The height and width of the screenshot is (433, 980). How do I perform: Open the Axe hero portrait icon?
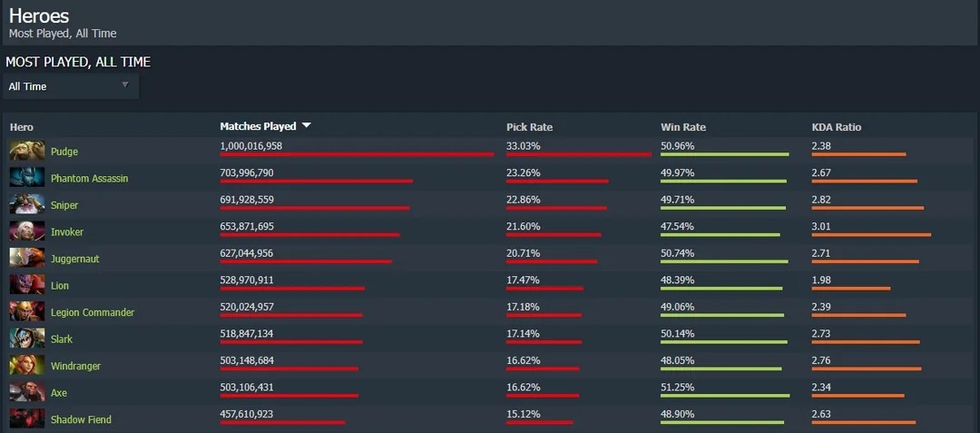27,393
